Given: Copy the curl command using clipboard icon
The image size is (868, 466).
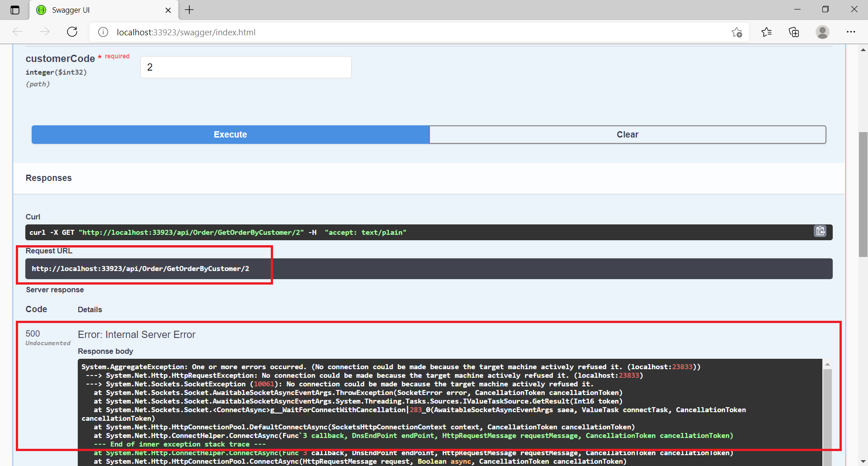Looking at the screenshot, I should pyautogui.click(x=821, y=231).
